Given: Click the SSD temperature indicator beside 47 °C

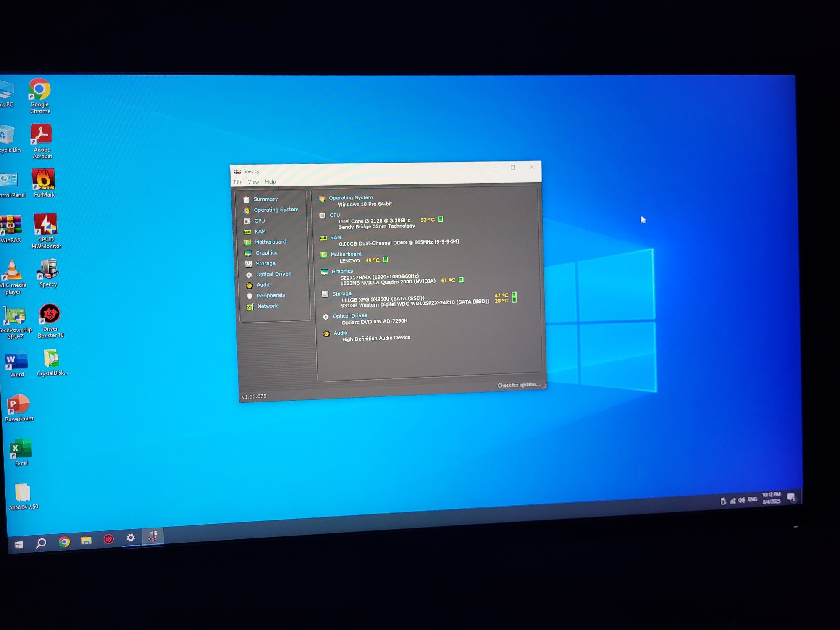Looking at the screenshot, I should tap(514, 294).
